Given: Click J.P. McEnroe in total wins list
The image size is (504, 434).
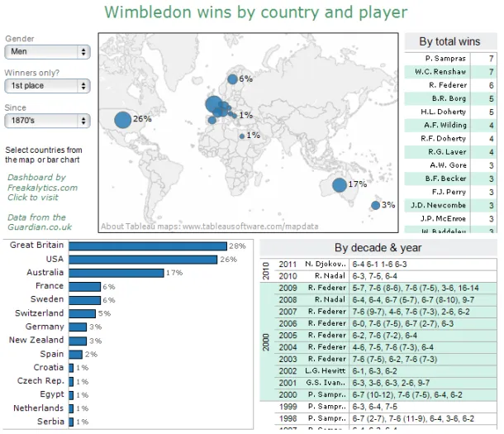Looking at the screenshot, I should point(443,218).
